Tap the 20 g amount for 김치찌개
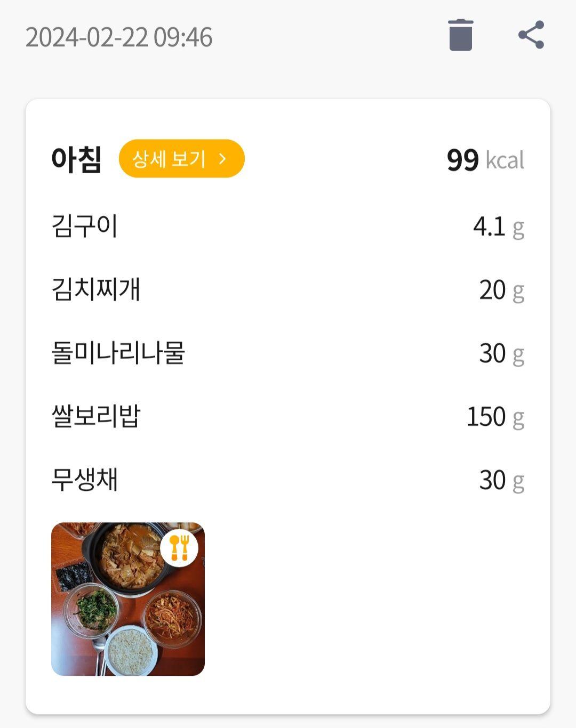Screen dimensions: 576x728 click(x=502, y=290)
